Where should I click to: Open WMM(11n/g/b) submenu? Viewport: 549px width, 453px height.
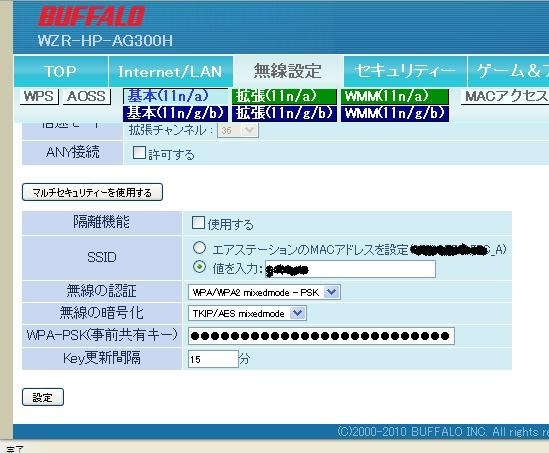click(395, 113)
